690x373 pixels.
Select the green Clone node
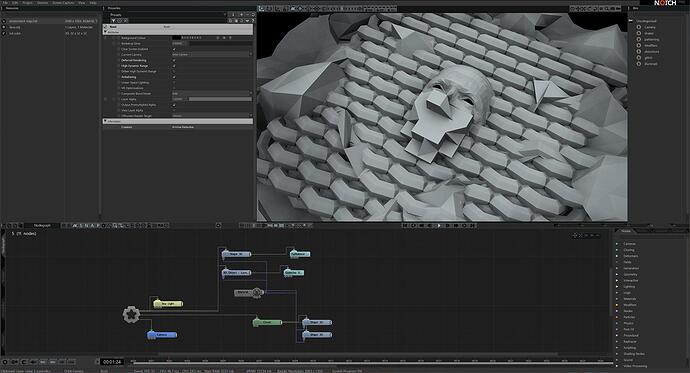pyautogui.click(x=267, y=322)
